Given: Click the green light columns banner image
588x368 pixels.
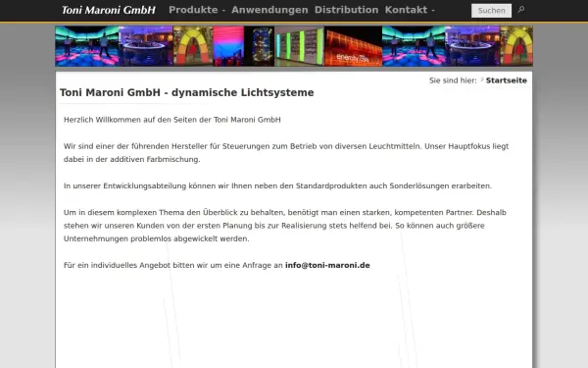Looking at the screenshot, I should 299,46.
